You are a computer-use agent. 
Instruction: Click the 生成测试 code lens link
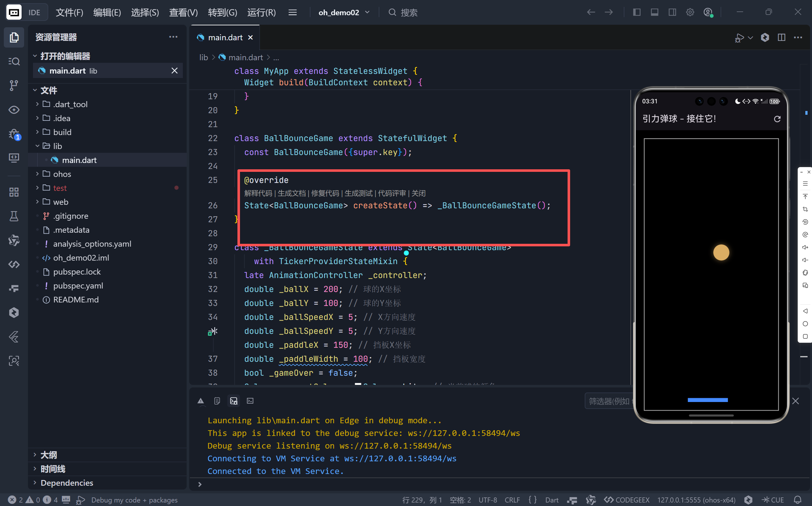pyautogui.click(x=358, y=193)
